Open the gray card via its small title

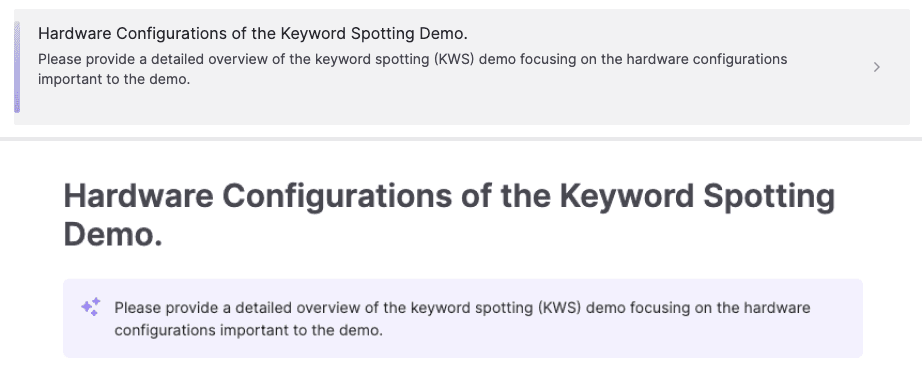coord(252,33)
